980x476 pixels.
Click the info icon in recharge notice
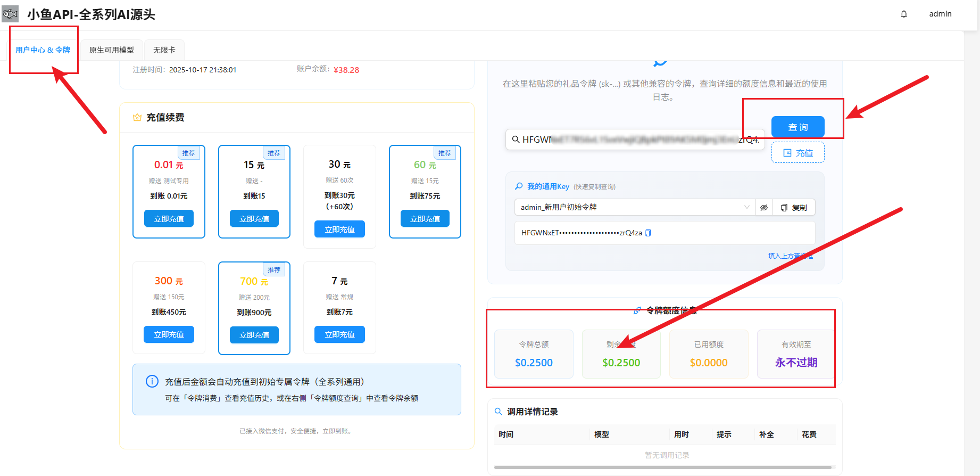pyautogui.click(x=152, y=381)
